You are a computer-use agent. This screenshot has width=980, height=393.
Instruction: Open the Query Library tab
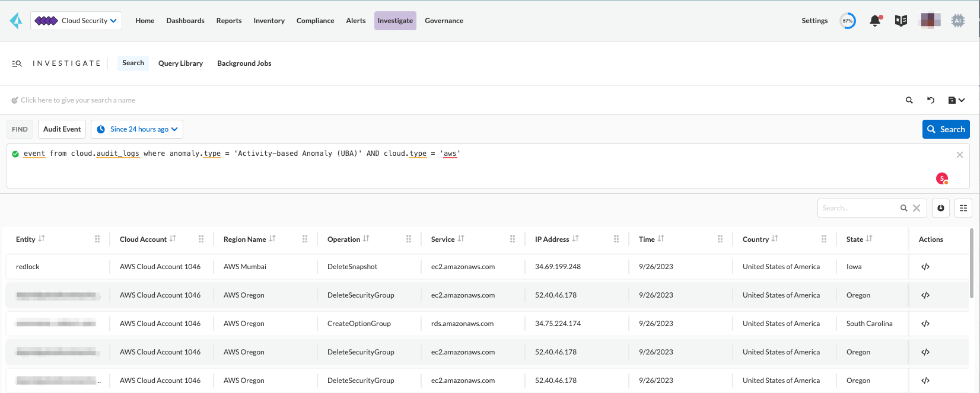pyautogui.click(x=180, y=63)
